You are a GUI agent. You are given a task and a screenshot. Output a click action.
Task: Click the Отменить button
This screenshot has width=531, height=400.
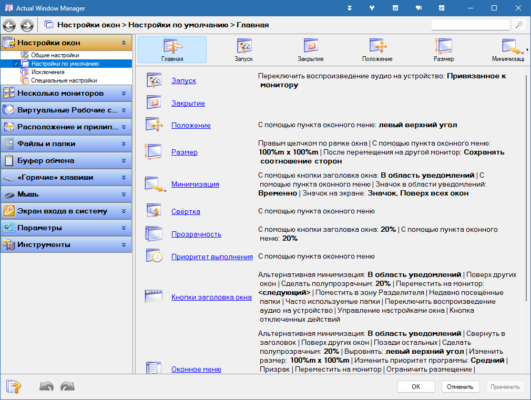coord(460,387)
